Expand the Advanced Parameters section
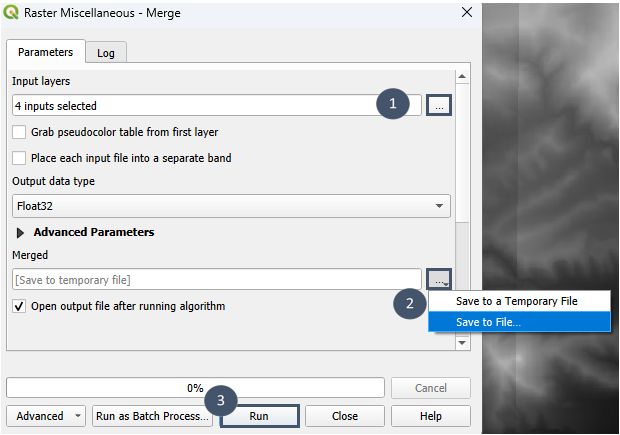The height and width of the screenshot is (435, 620). [x=21, y=232]
